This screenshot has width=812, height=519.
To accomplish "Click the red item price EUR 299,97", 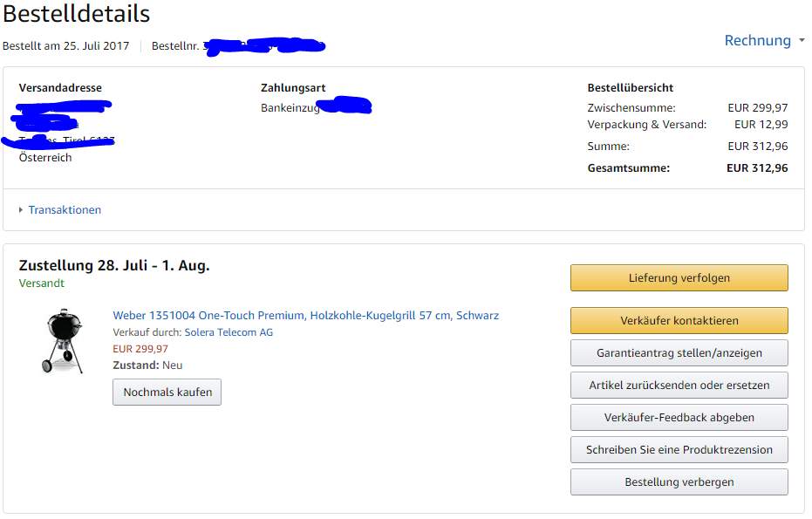I will click(140, 349).
